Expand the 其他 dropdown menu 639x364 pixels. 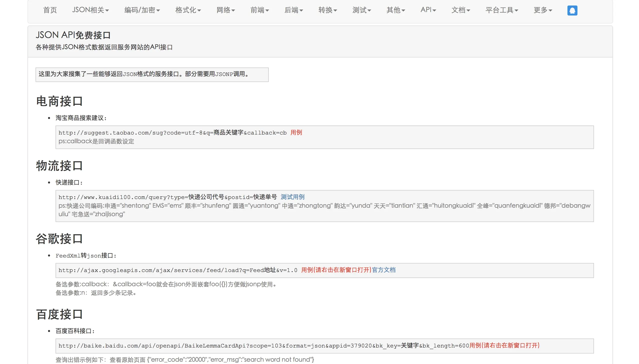pos(396,10)
